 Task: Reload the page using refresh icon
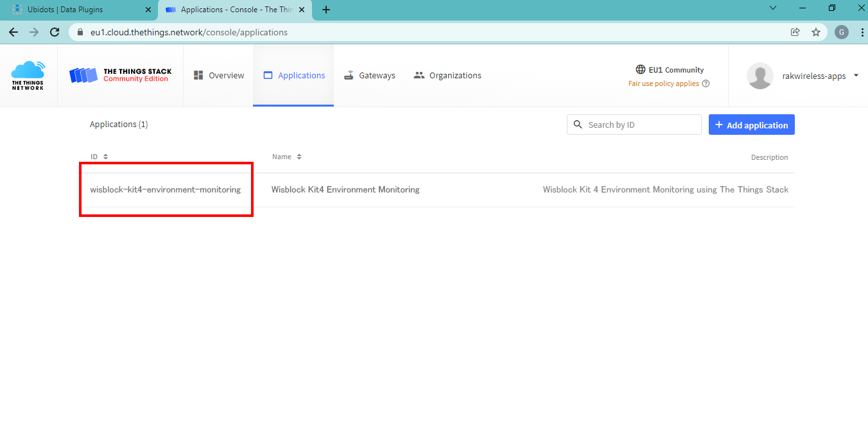point(55,32)
